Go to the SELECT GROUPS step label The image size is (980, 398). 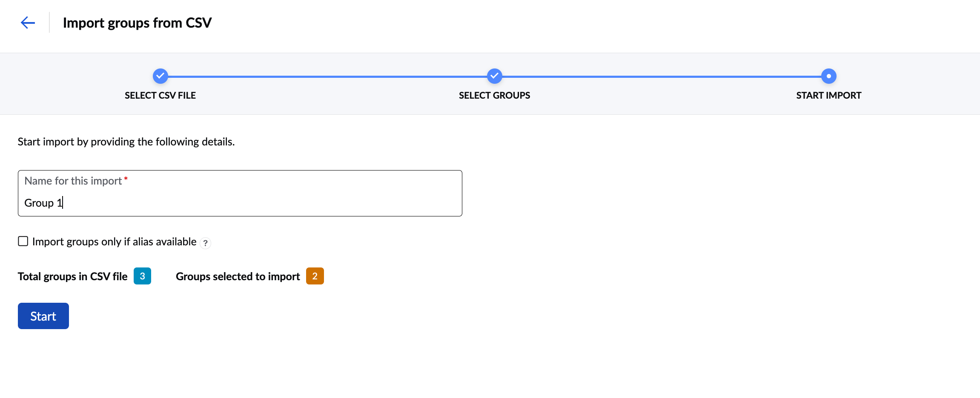point(494,95)
